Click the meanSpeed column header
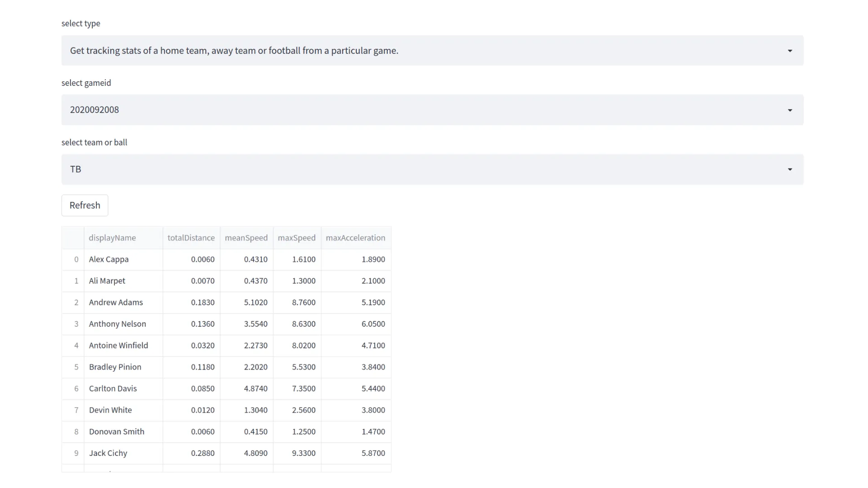Image resolution: width=868 pixels, height=488 pixels. point(246,238)
